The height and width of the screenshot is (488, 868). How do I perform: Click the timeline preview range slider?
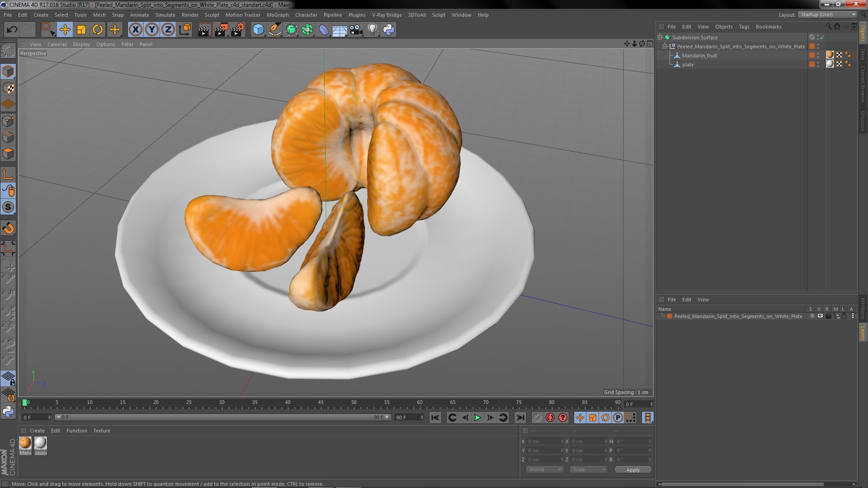223,417
